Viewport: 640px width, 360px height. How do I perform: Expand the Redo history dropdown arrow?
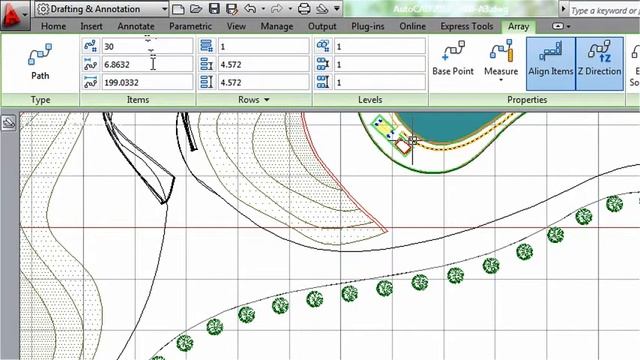pos(289,9)
